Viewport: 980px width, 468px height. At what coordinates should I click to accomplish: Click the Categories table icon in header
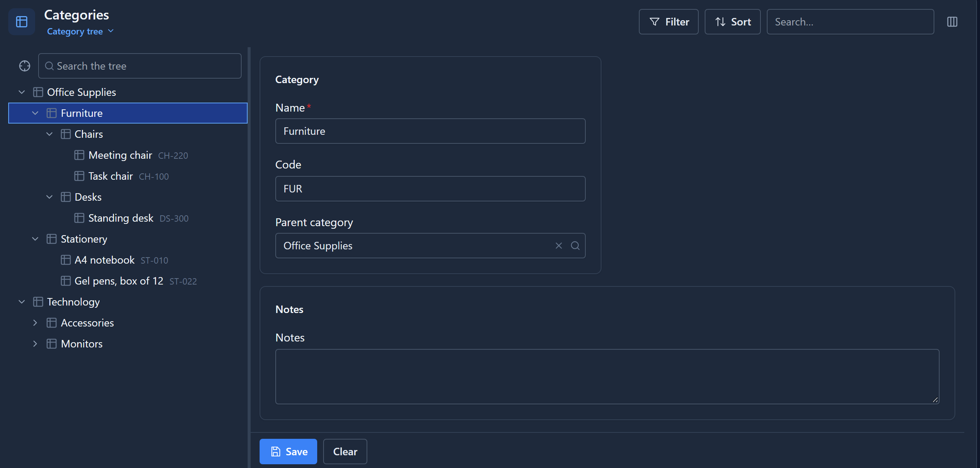(x=22, y=22)
